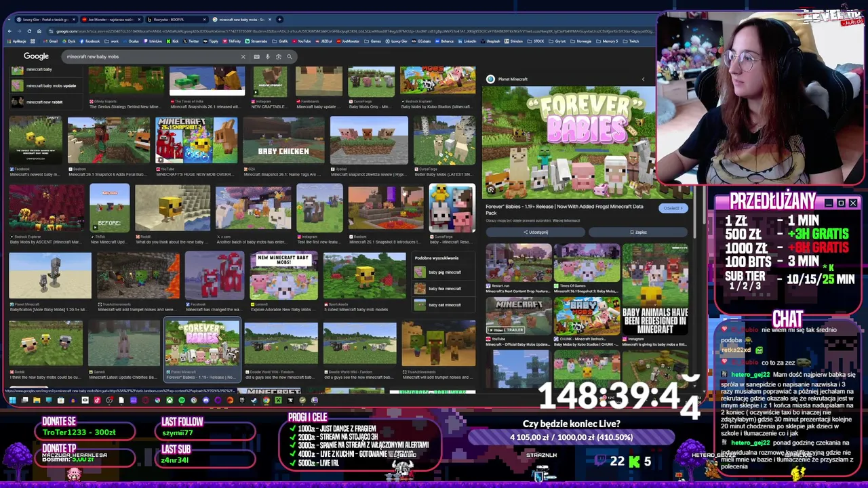
Task: Open the BABY CHICKEN thumbnail result
Action: 283,141
